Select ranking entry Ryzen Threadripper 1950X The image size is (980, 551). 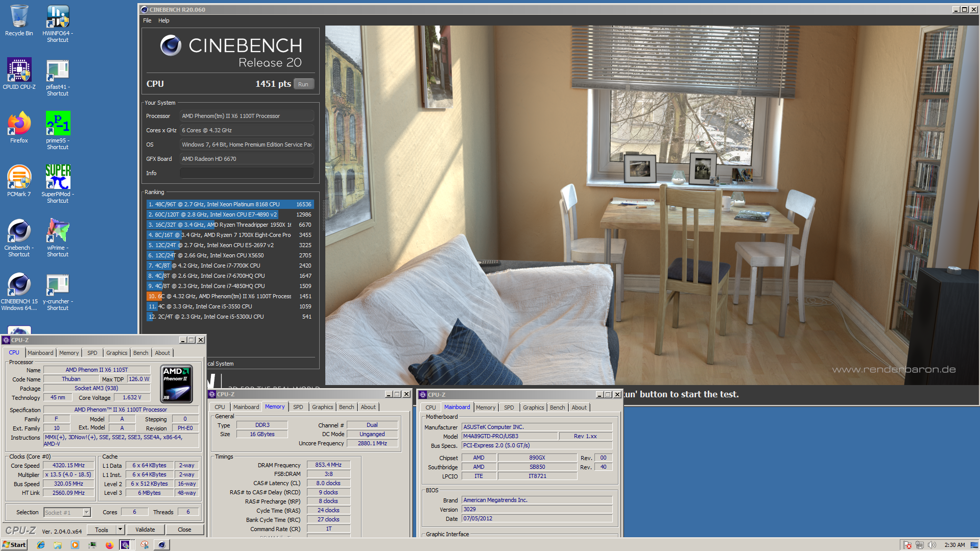(x=230, y=225)
